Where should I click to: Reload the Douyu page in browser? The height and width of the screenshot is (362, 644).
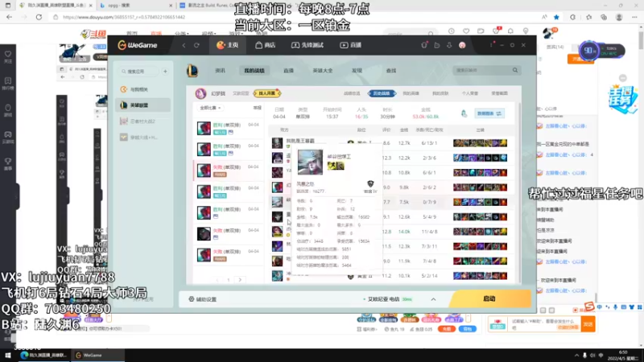[39, 17]
